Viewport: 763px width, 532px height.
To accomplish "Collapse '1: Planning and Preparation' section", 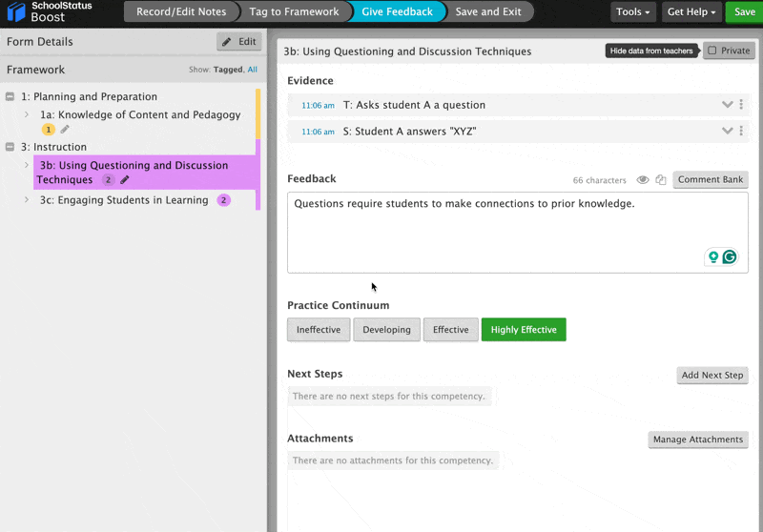I will click(x=10, y=97).
